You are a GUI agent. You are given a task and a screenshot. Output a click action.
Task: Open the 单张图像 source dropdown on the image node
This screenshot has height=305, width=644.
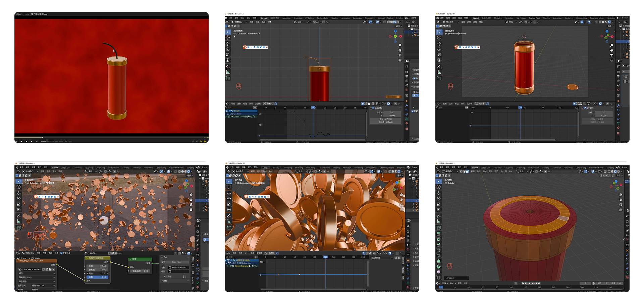click(x=36, y=282)
